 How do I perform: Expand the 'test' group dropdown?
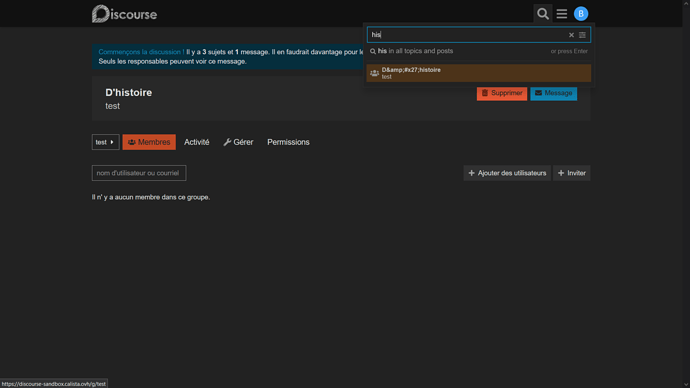click(x=105, y=142)
